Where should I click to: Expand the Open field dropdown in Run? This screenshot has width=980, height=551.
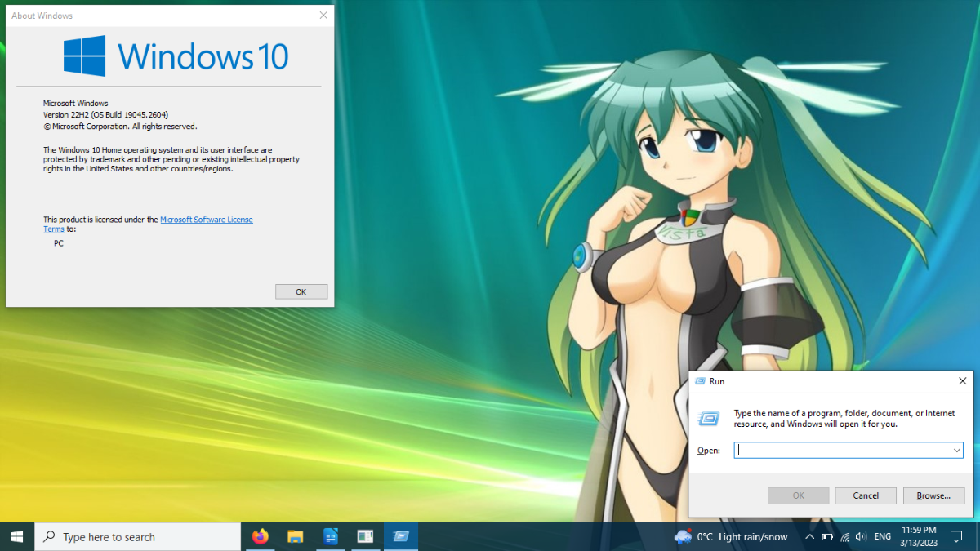click(956, 450)
